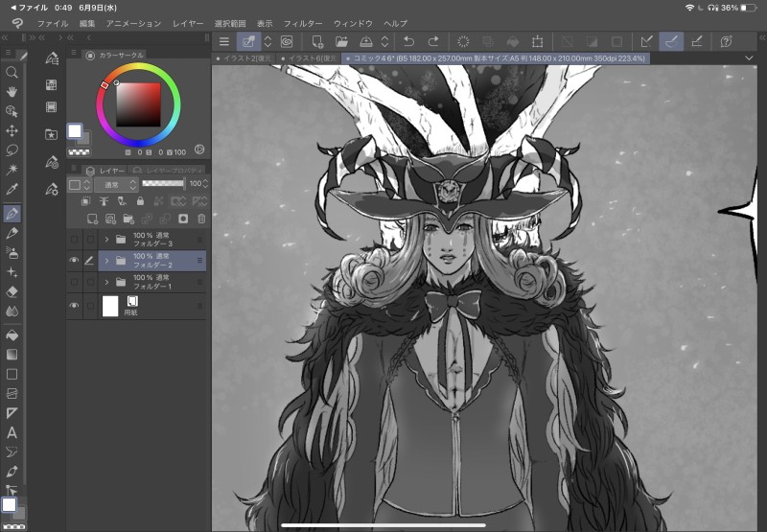Expand the フォルダー1 layer folder
Viewport: 767px width, 532px height.
[106, 282]
